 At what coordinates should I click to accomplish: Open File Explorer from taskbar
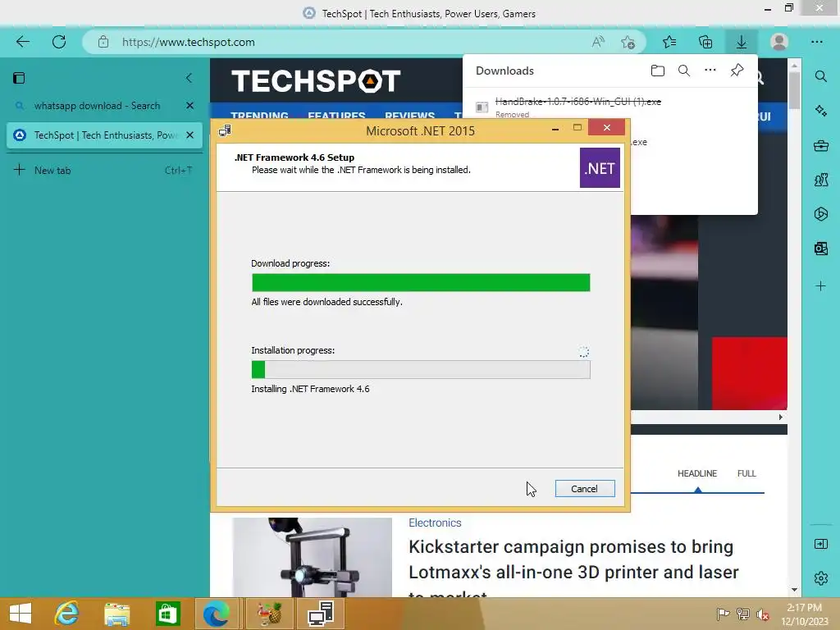tap(116, 614)
